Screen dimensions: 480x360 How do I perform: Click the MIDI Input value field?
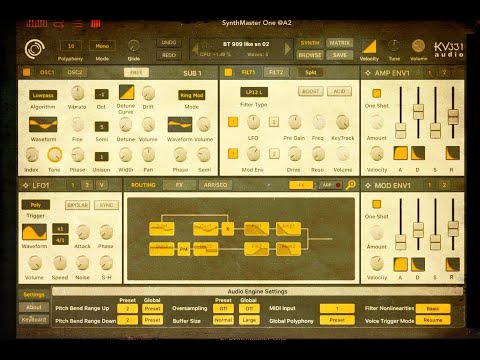337,308
